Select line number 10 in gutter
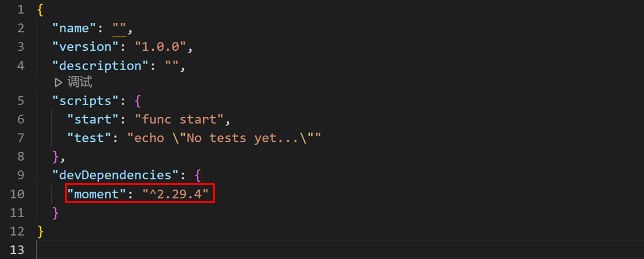This screenshot has width=644, height=259. 17,194
